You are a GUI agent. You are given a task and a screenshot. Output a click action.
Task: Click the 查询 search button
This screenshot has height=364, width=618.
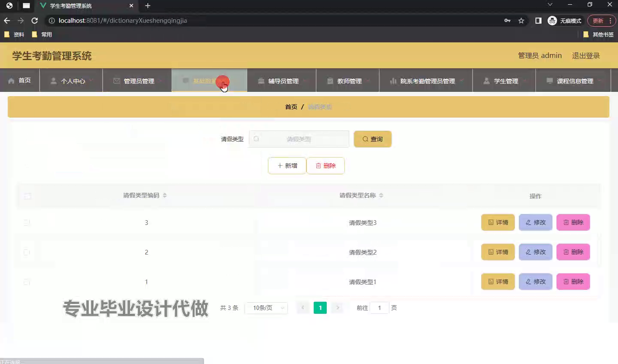(373, 139)
